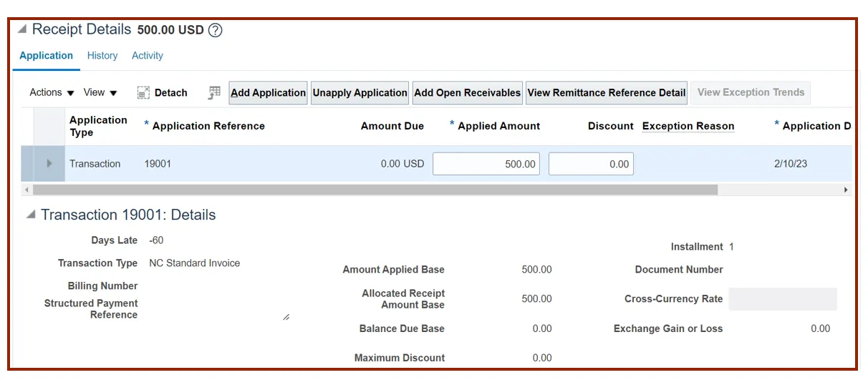The height and width of the screenshot is (380, 868).
Task: Expand the Transaction 19001 row
Action: point(49,164)
